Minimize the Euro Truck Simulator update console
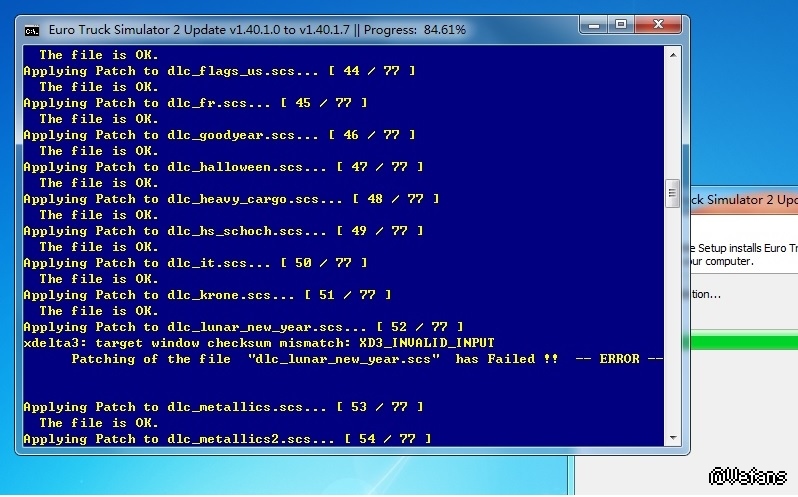 pos(594,24)
